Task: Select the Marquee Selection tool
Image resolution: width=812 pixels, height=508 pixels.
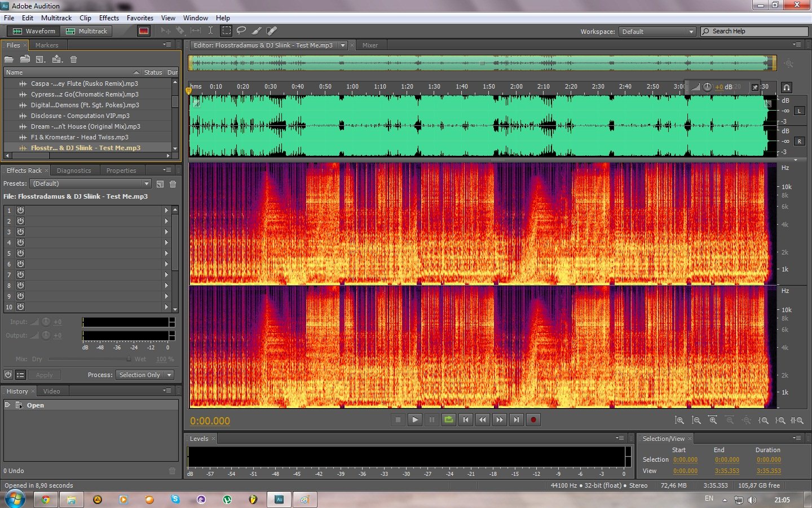Action: [x=226, y=30]
